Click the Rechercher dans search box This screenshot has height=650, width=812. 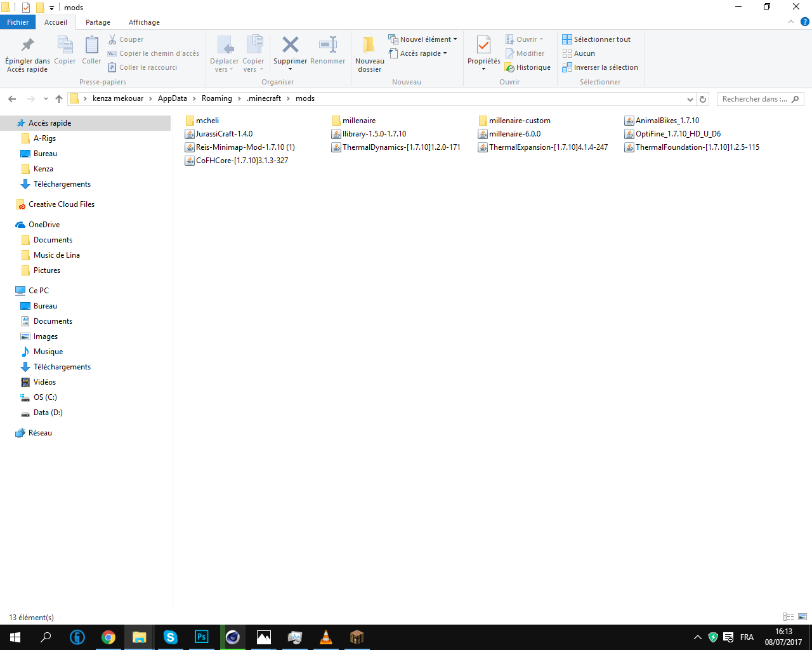point(761,99)
